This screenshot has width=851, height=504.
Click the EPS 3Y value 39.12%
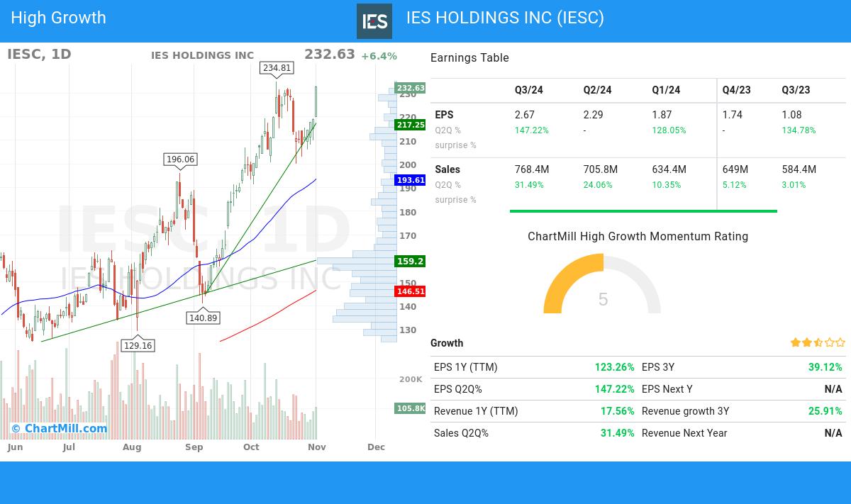[825, 367]
